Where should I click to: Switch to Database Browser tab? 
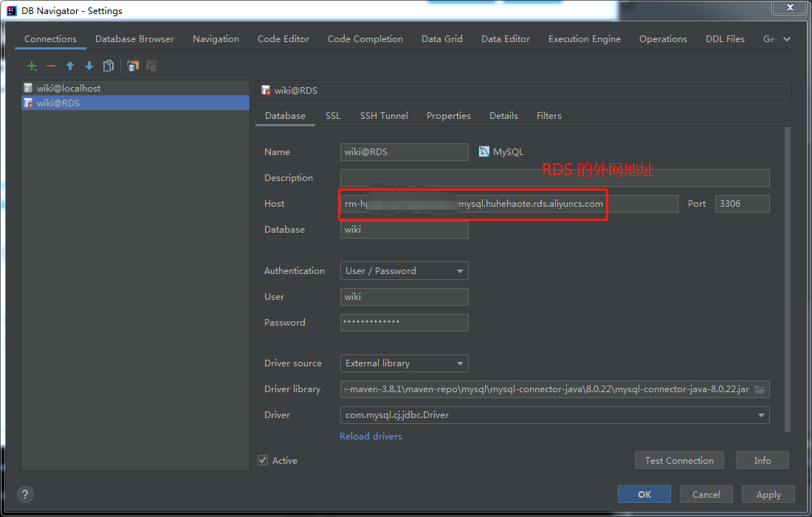[134, 39]
